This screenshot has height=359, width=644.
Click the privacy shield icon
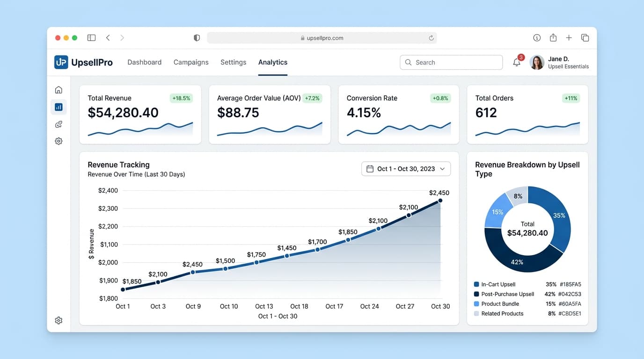click(x=197, y=38)
